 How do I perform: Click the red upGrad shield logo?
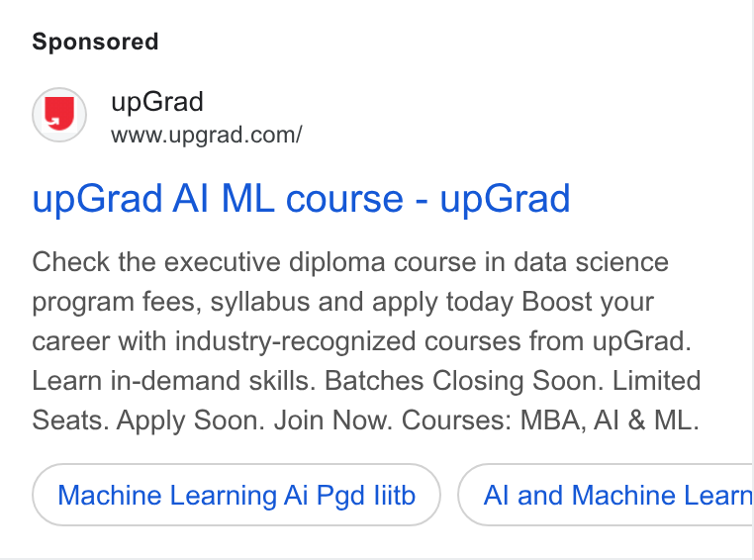click(59, 115)
